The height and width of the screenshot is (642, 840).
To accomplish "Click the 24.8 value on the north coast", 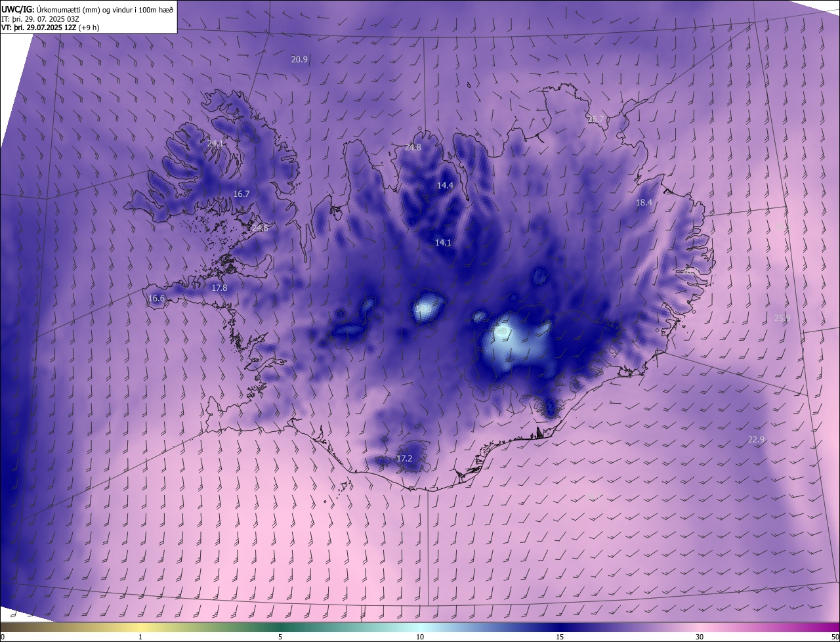I will tap(413, 148).
